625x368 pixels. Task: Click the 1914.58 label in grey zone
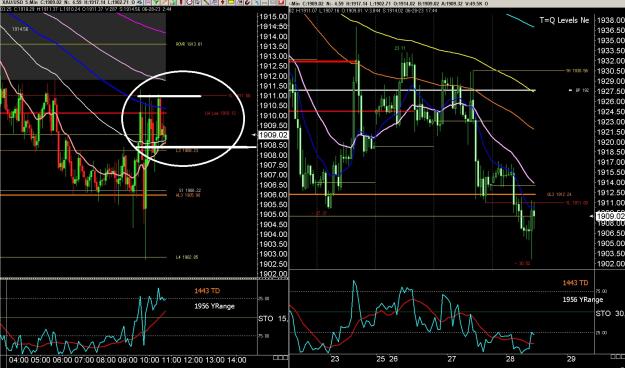[20, 29]
